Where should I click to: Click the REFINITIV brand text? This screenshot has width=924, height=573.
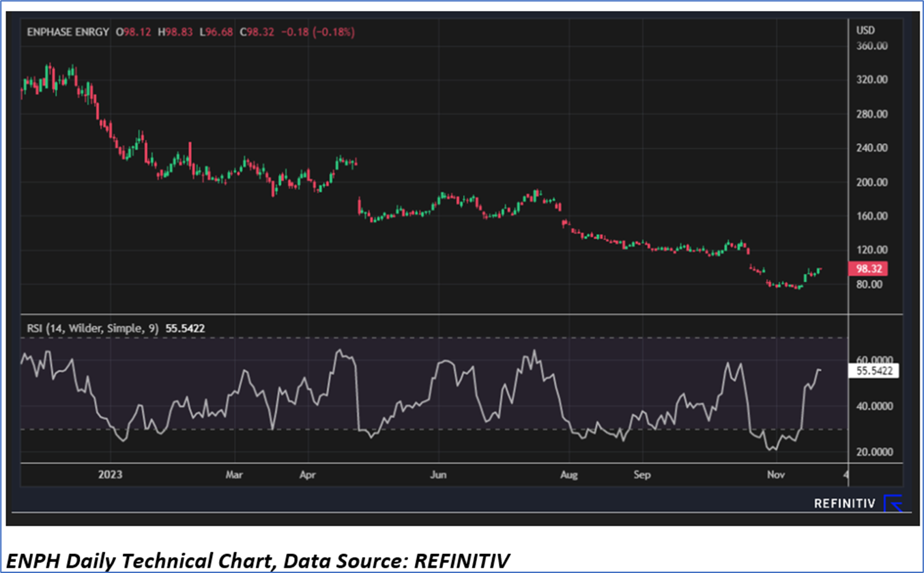[844, 504]
